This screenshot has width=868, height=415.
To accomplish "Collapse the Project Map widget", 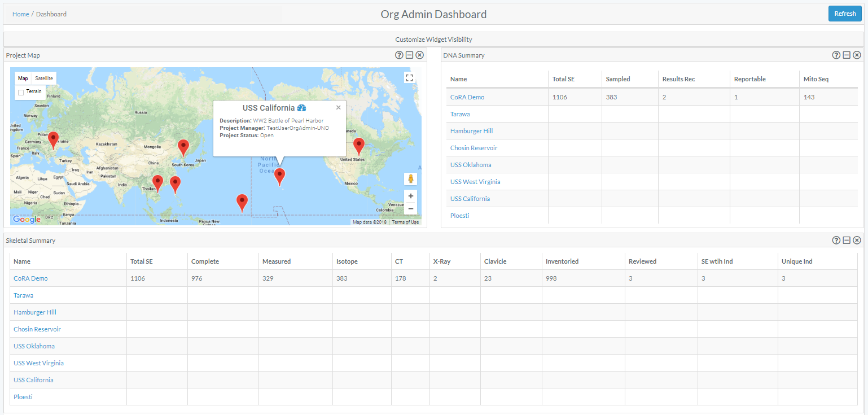I will [x=409, y=55].
